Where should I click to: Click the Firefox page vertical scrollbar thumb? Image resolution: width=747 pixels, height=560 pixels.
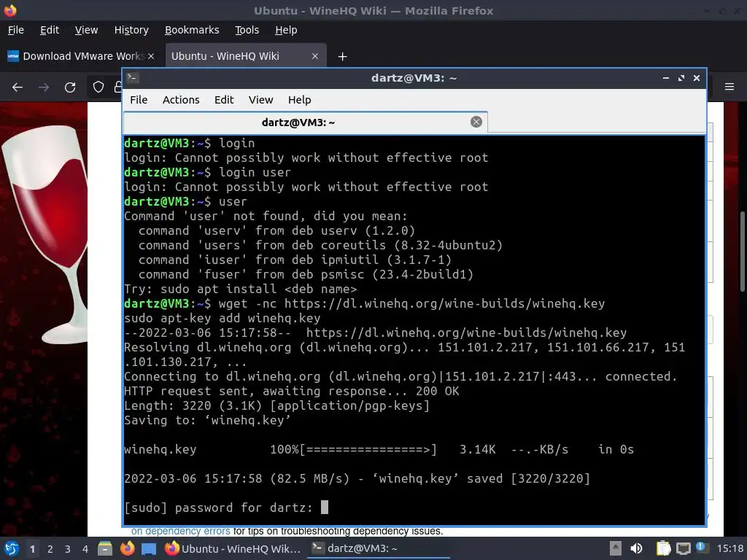pos(742,252)
